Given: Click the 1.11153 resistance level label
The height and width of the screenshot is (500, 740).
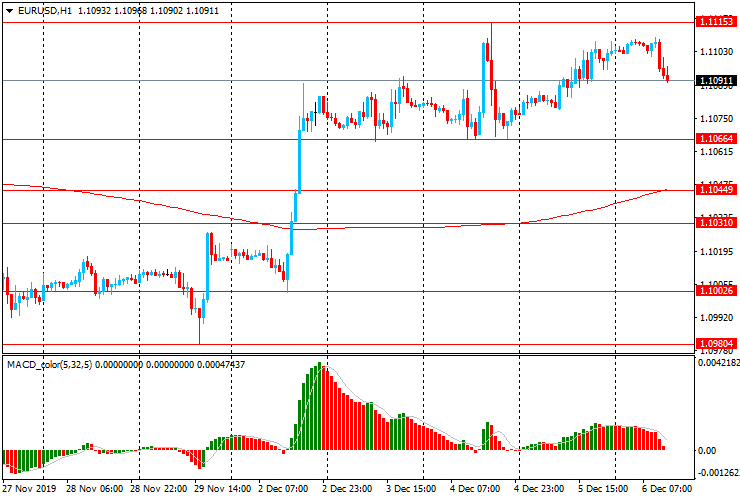Looking at the screenshot, I should coord(716,21).
